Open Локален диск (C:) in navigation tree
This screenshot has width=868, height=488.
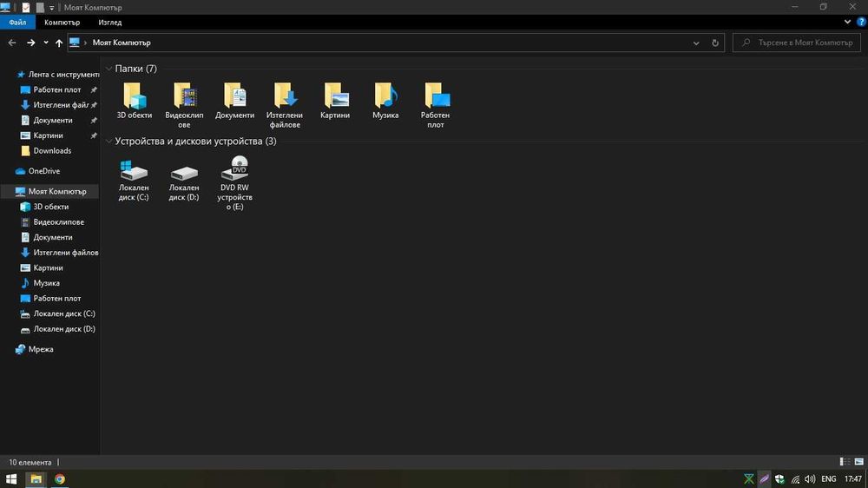tap(59, 313)
